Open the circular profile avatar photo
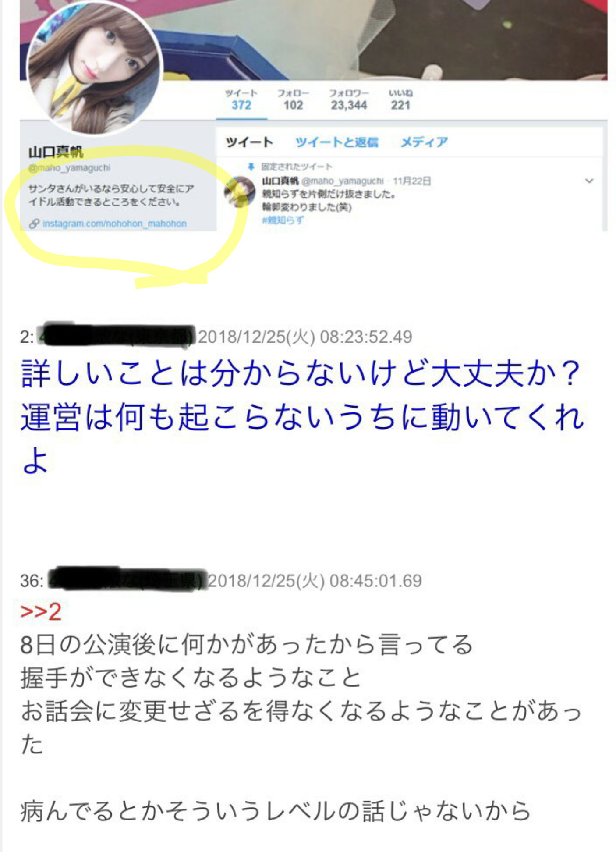The image size is (616, 852). pyautogui.click(x=94, y=68)
